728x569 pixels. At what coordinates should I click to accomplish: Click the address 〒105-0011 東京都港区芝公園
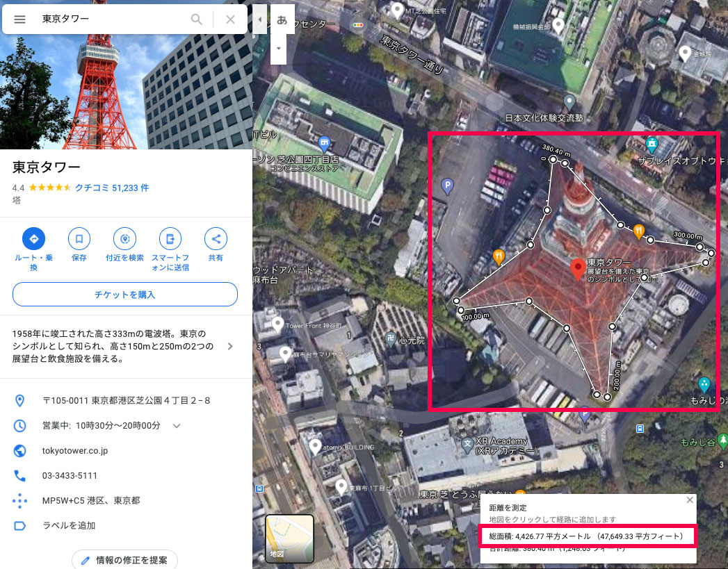[127, 401]
